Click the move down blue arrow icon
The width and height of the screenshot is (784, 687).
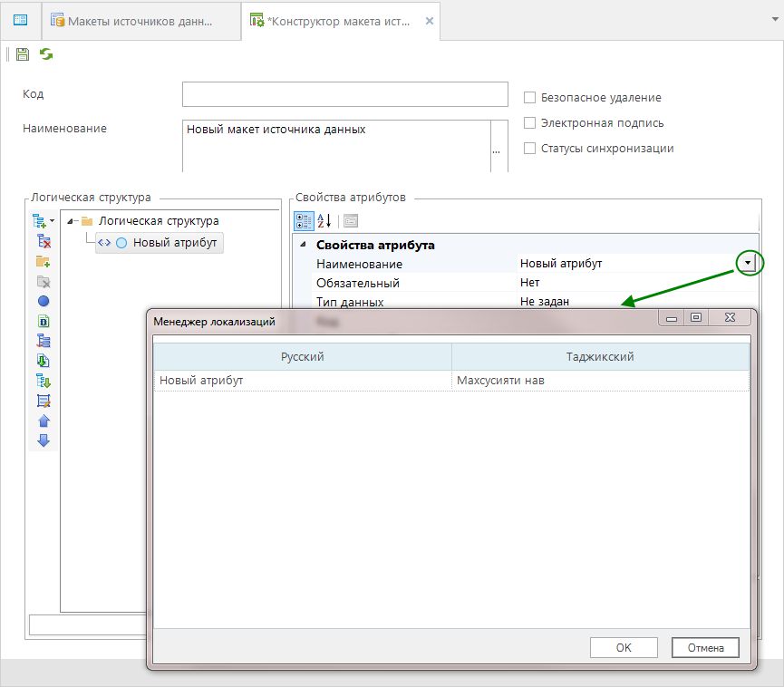click(43, 441)
